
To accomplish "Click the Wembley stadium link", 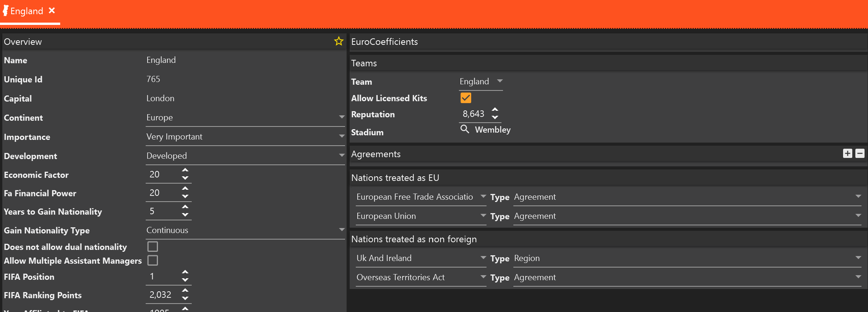I will 493,130.
